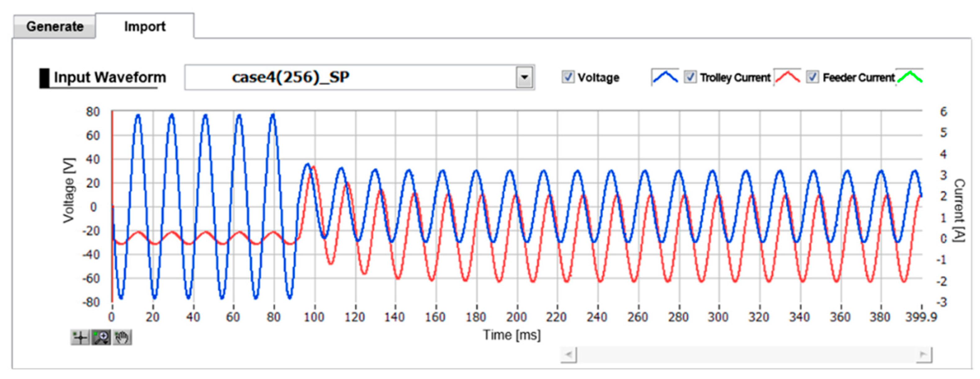Click the case4(256)_SP combo box text

[x=291, y=78]
